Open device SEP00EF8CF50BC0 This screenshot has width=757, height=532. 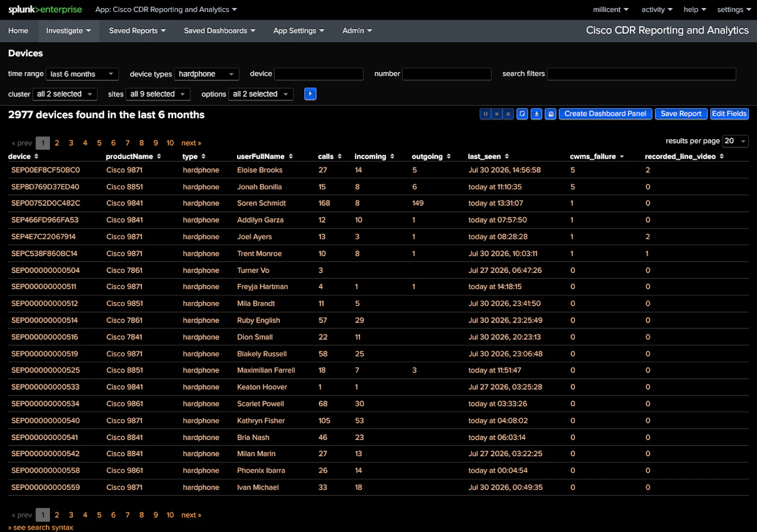click(46, 170)
